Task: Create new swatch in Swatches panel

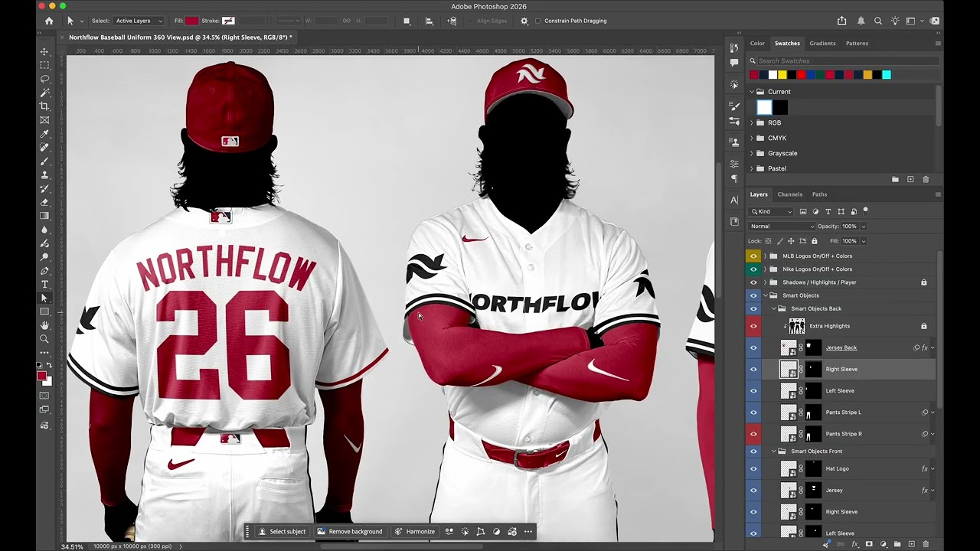Action: [x=910, y=179]
